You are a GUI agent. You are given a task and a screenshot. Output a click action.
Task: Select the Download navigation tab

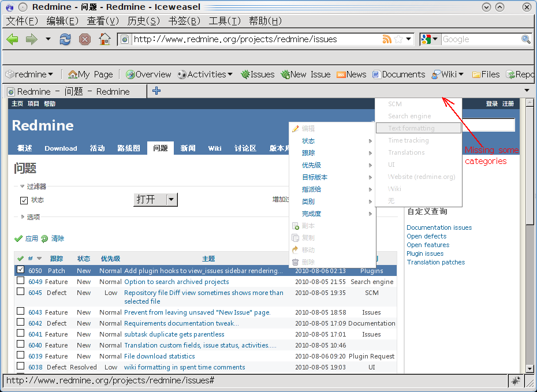click(x=61, y=148)
